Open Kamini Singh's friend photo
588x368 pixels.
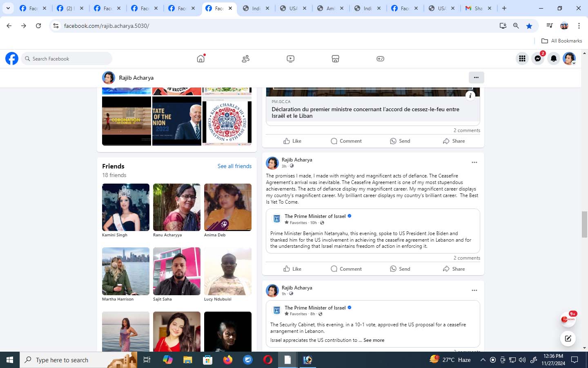pyautogui.click(x=126, y=207)
